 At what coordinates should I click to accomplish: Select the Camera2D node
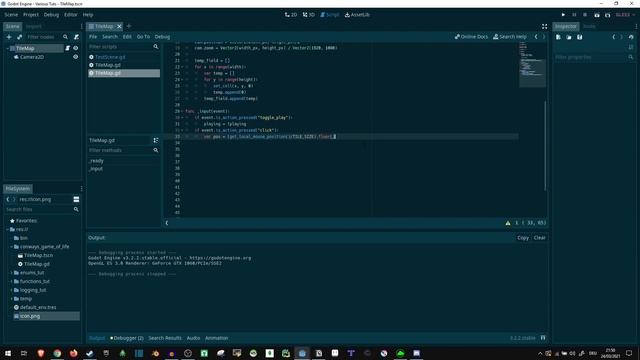(x=32, y=57)
